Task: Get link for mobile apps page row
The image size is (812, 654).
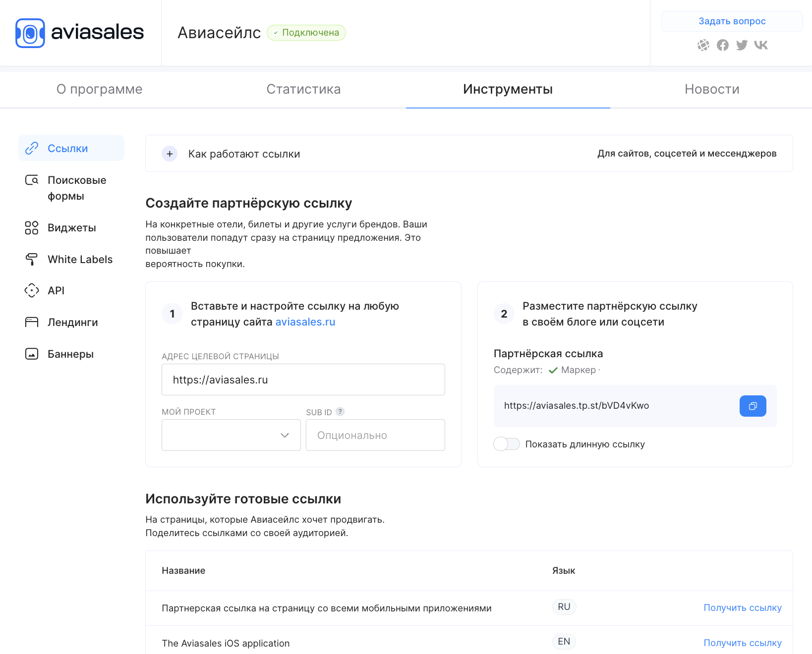Action: pos(743,608)
